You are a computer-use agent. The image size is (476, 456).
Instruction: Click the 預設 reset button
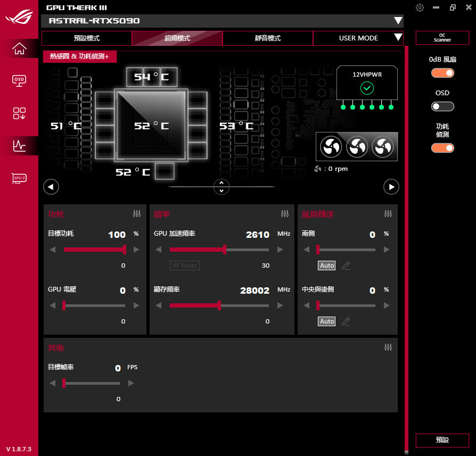point(442,440)
